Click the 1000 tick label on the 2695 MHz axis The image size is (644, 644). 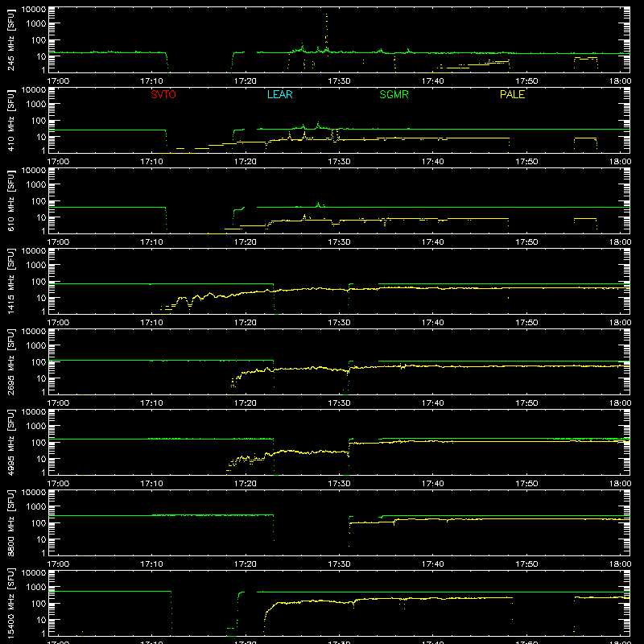point(36,346)
